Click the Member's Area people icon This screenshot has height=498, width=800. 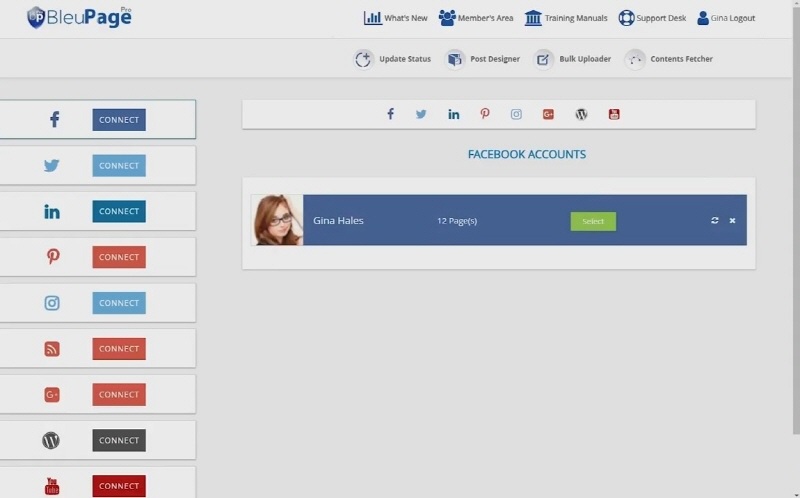(447, 18)
